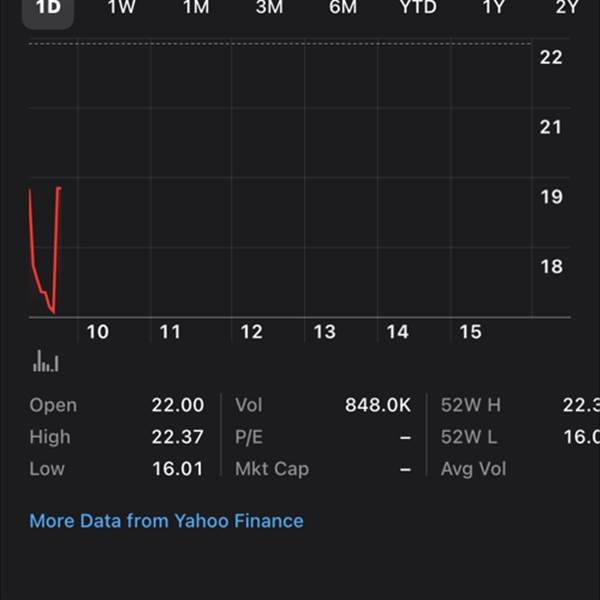600x600 pixels.
Task: Click the Mkt Cap label
Action: tap(272, 469)
